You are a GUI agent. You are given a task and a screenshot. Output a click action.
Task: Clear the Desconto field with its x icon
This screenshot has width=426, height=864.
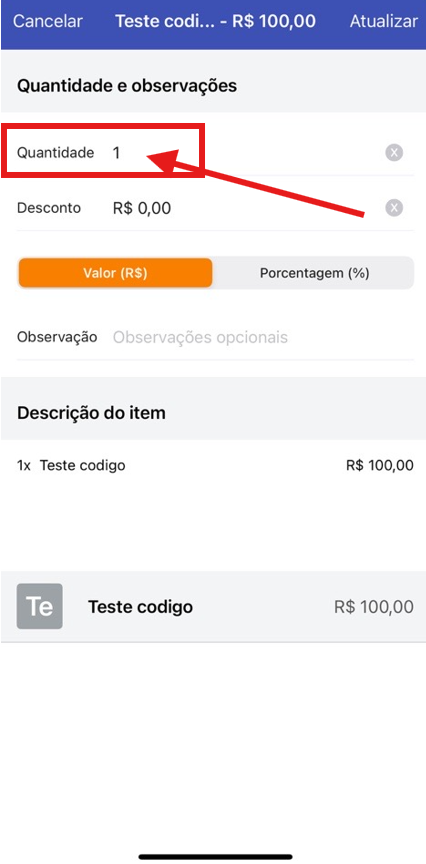click(393, 208)
